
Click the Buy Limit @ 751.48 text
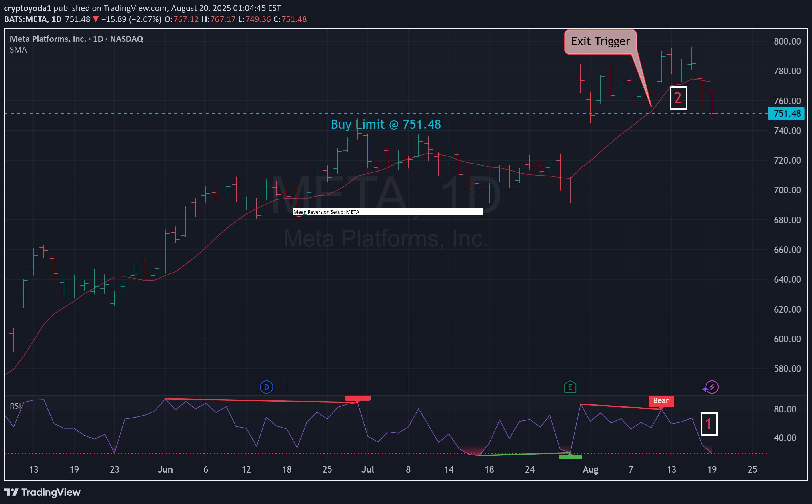[x=386, y=124]
